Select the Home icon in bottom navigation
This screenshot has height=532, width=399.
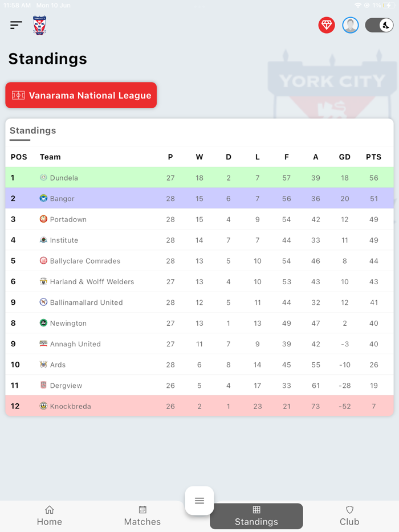point(50,510)
